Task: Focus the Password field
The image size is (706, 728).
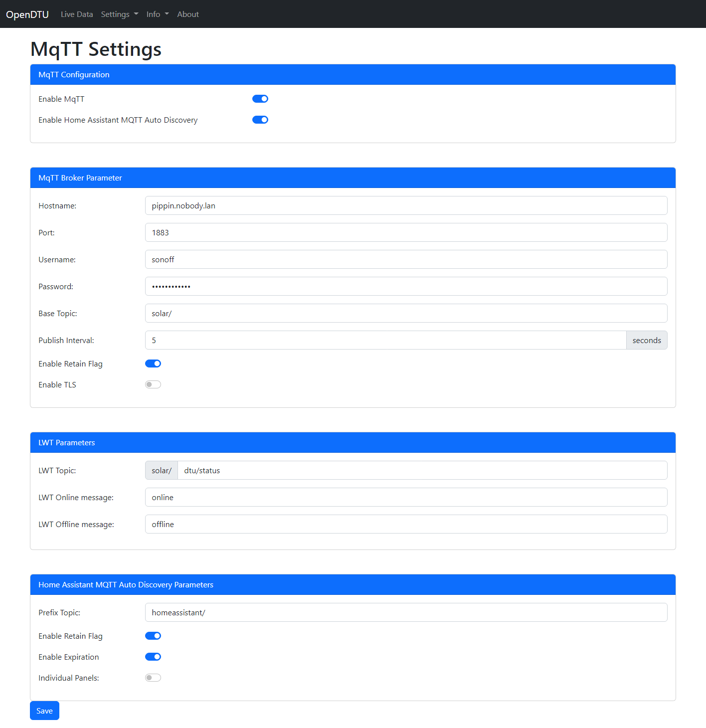Action: [x=406, y=286]
